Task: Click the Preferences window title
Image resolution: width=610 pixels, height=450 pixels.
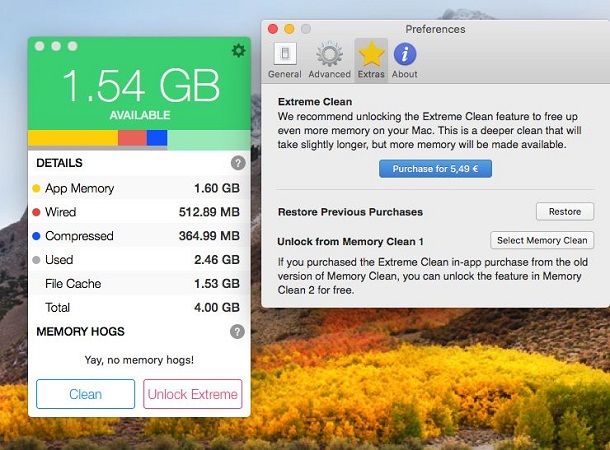Action: click(435, 29)
